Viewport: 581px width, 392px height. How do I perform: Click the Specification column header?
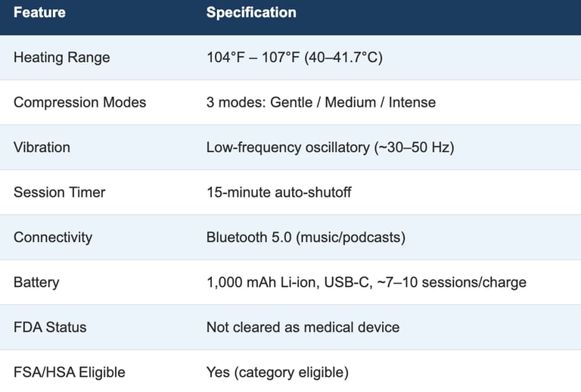point(251,12)
